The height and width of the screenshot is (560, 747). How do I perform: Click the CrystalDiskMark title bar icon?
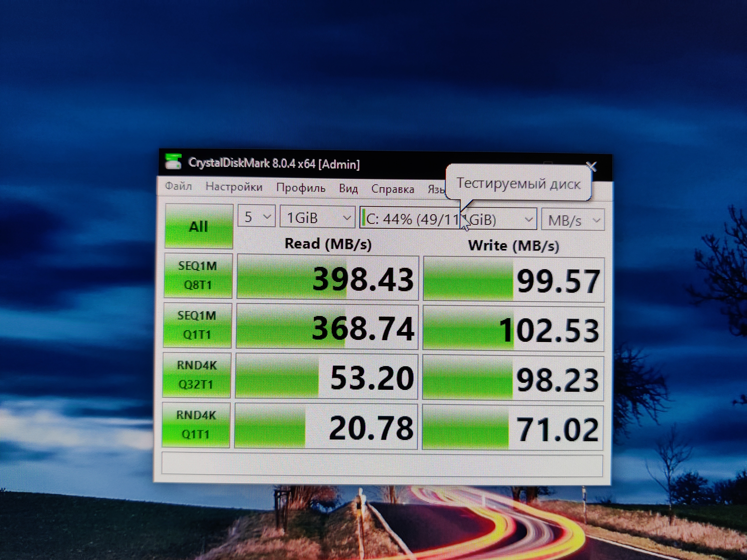click(173, 162)
